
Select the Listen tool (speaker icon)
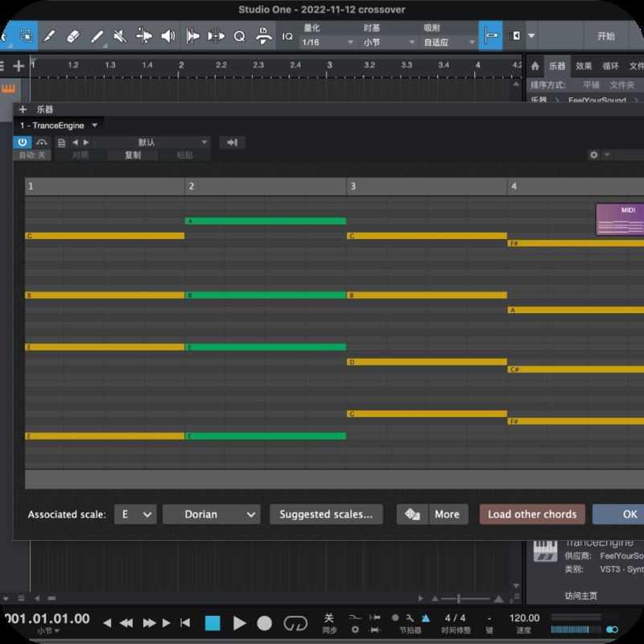click(x=168, y=36)
